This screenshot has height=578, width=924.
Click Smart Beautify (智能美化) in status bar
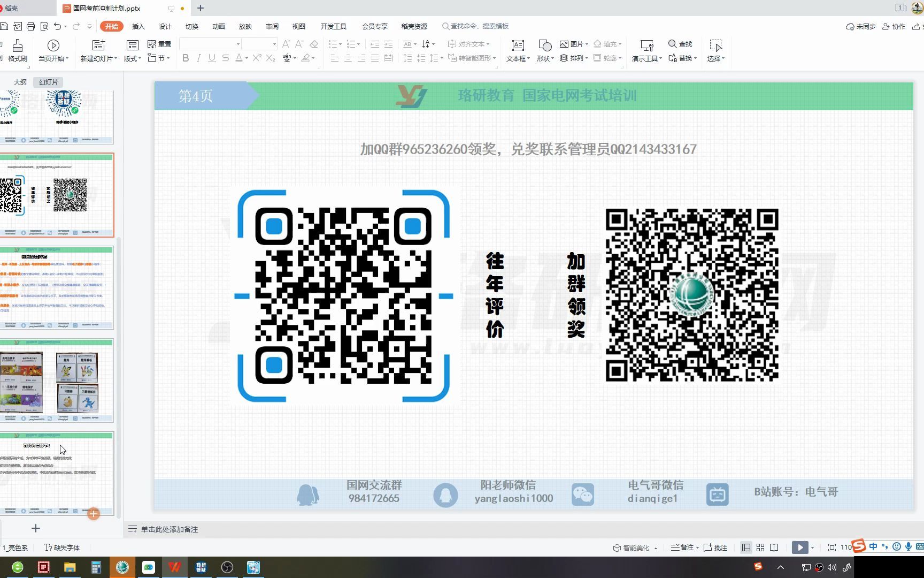pos(632,547)
